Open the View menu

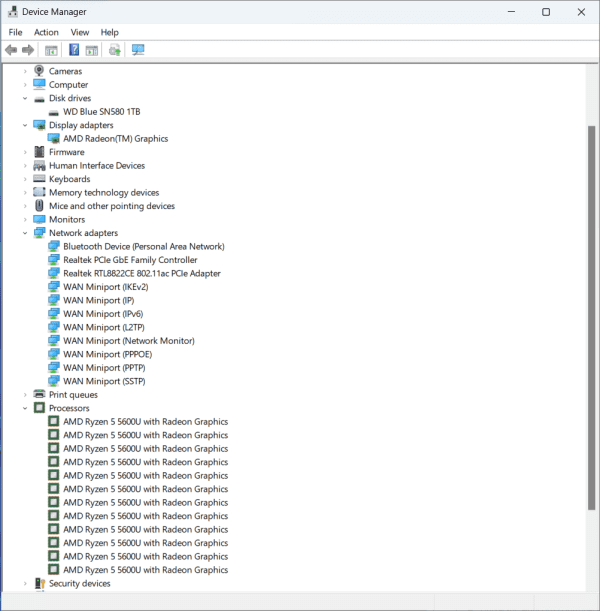pyautogui.click(x=79, y=32)
